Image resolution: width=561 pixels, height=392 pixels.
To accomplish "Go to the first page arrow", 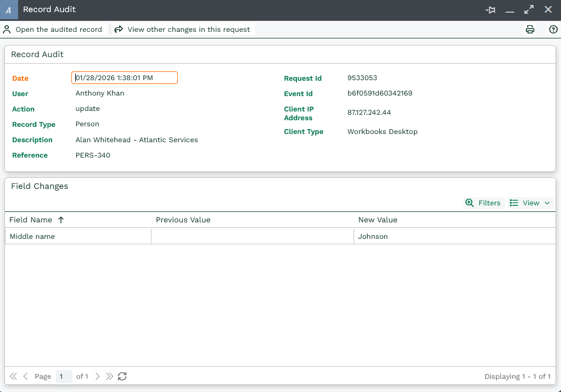I will 13,376.
